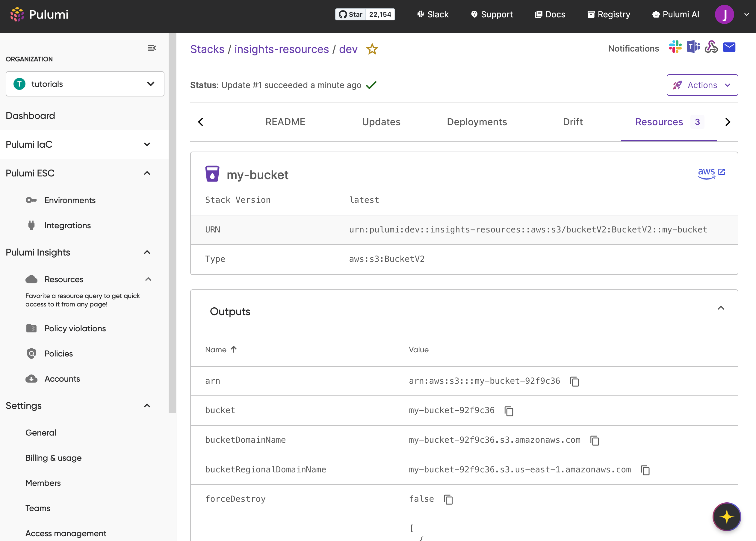
Task: Collapse the sidebar navigation
Action: (152, 48)
